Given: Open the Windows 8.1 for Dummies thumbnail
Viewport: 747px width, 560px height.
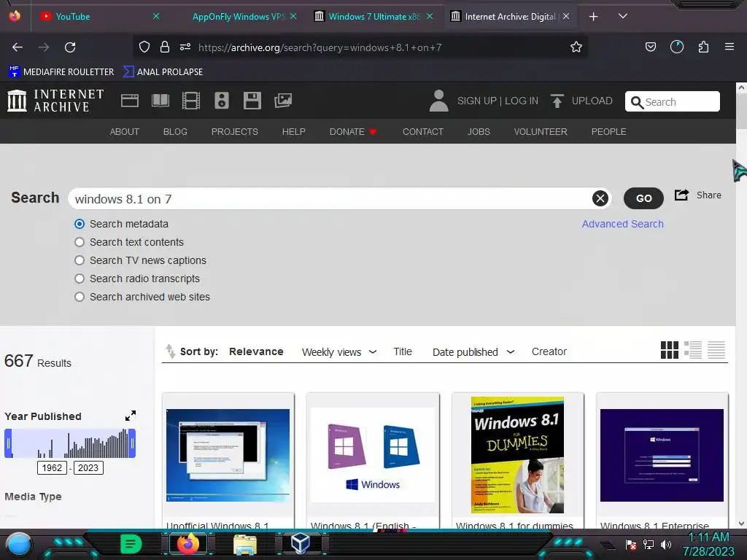Looking at the screenshot, I should coord(517,455).
